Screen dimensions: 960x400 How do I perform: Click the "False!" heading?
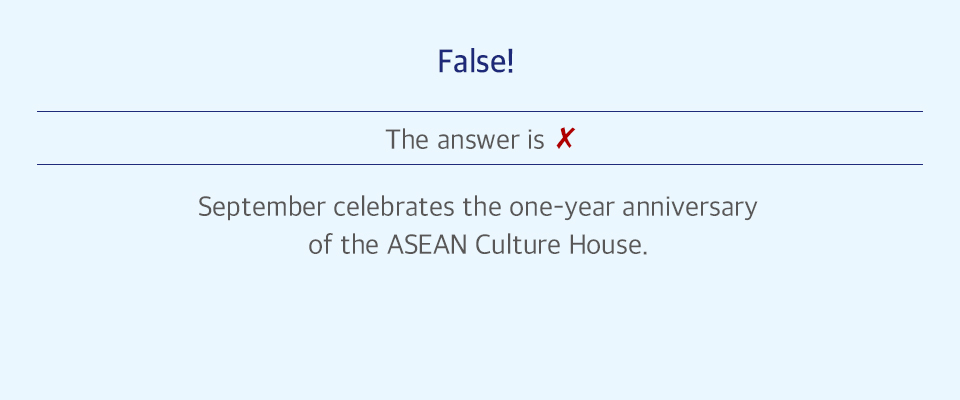coord(476,62)
